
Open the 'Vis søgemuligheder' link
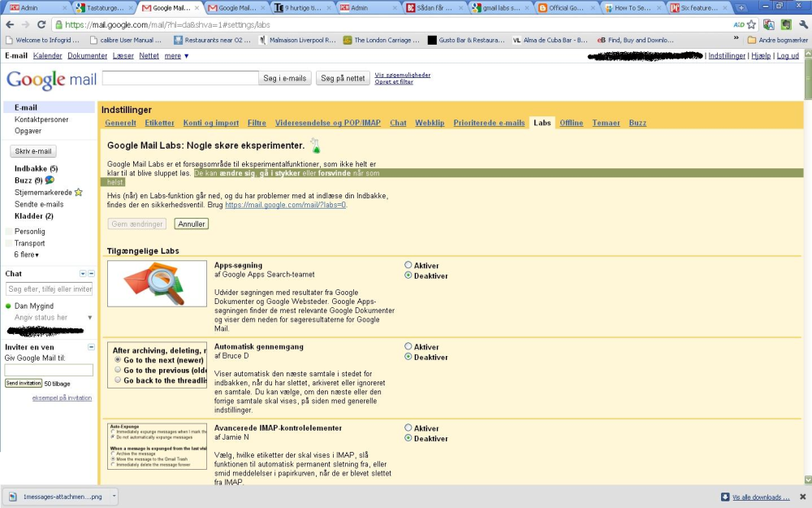(x=403, y=75)
